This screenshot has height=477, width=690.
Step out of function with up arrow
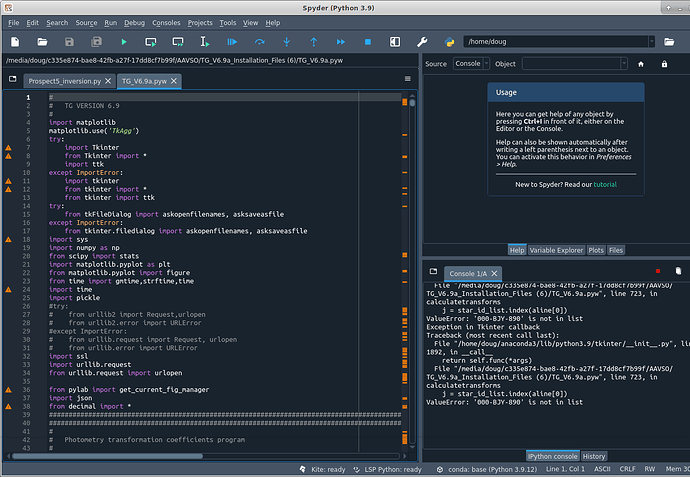[x=314, y=42]
